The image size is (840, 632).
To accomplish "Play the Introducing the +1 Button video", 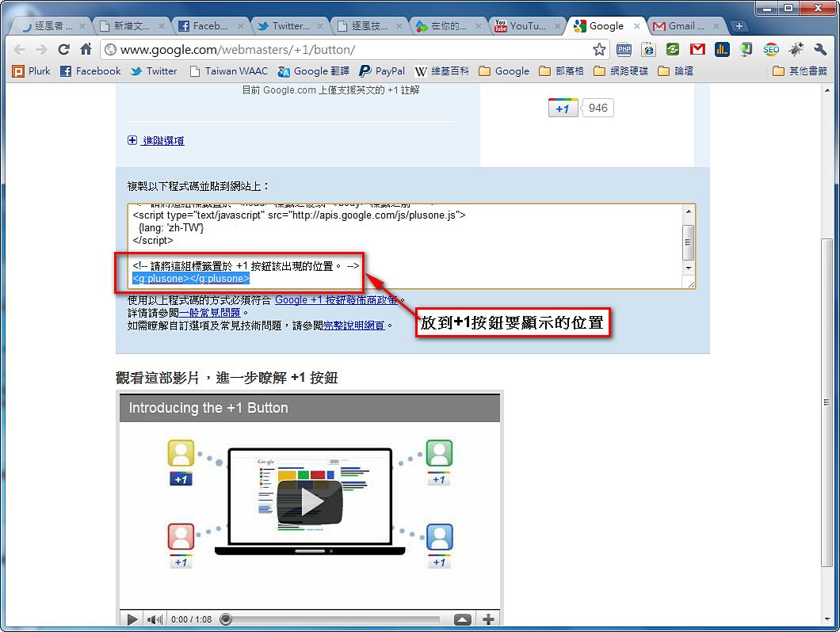I will coord(310,502).
